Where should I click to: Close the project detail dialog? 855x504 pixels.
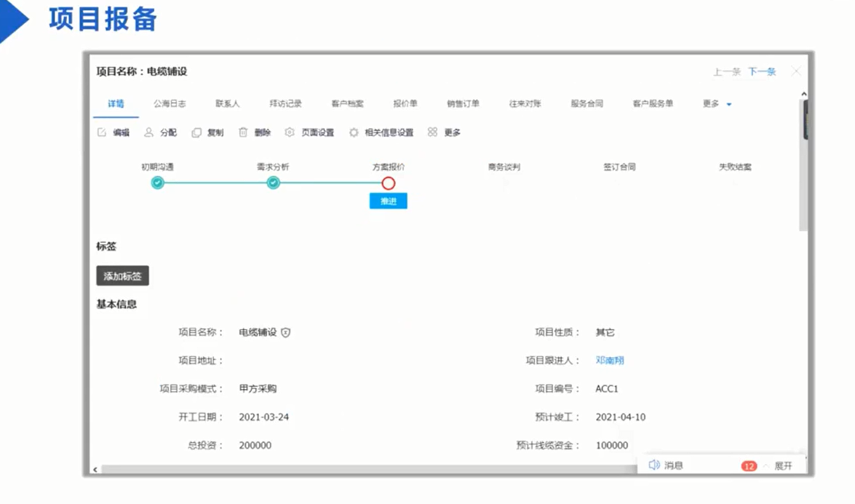(796, 71)
